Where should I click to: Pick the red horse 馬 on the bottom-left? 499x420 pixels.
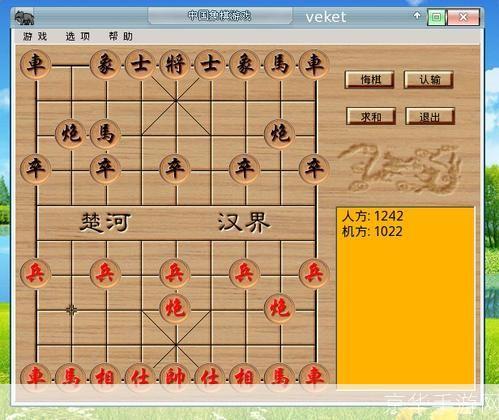pyautogui.click(x=70, y=378)
